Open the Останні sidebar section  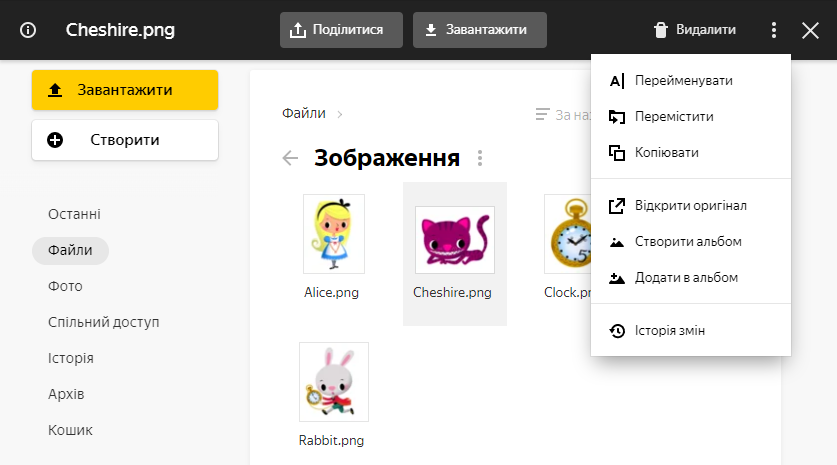pyautogui.click(x=74, y=214)
